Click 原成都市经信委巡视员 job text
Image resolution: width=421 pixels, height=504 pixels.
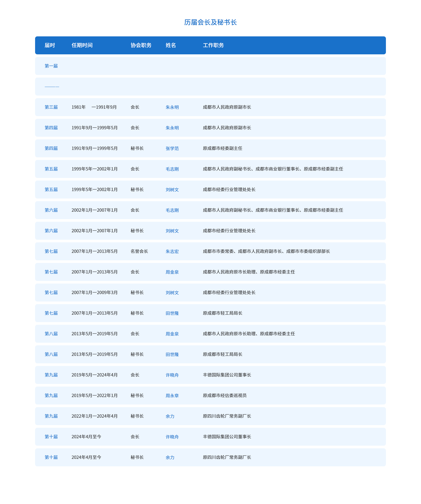pyautogui.click(x=225, y=396)
